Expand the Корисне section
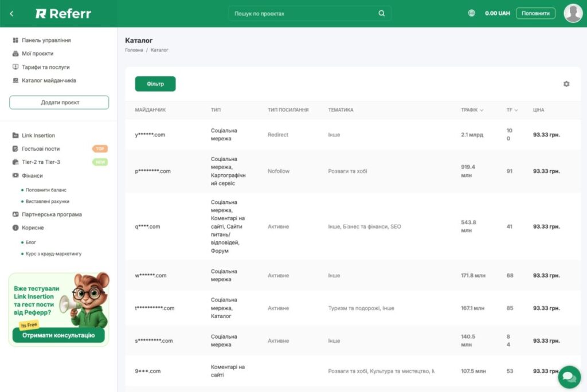 33,228
